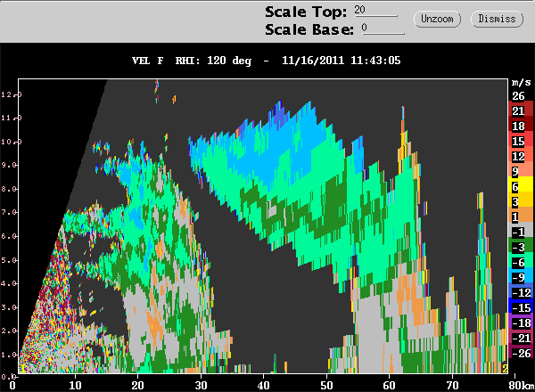Select the 18 m/s color swatch
Screen dimensions: 535x392
[521, 126]
